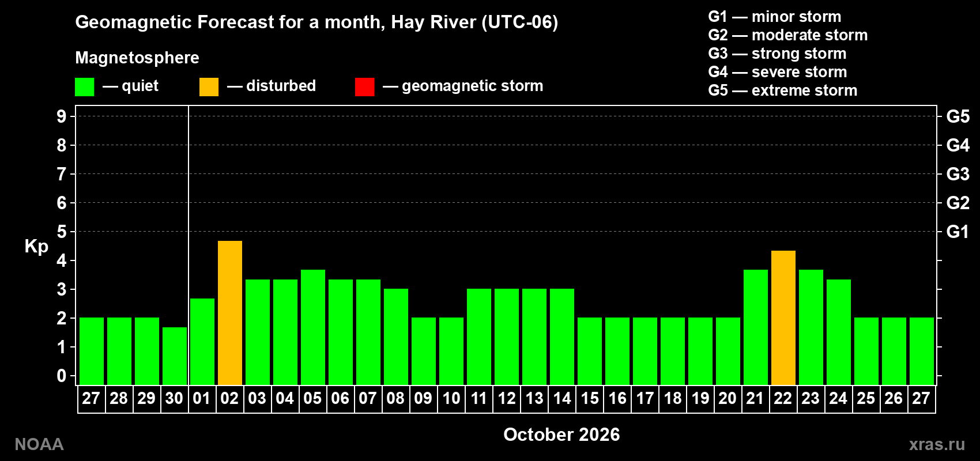The height and width of the screenshot is (461, 980).
Task: Click the green bar above day 12
Action: coord(507,337)
